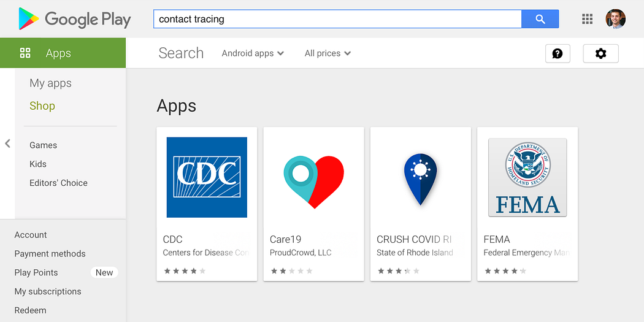The width and height of the screenshot is (644, 322).
Task: Open the CDC app icon
Action: pos(207,177)
